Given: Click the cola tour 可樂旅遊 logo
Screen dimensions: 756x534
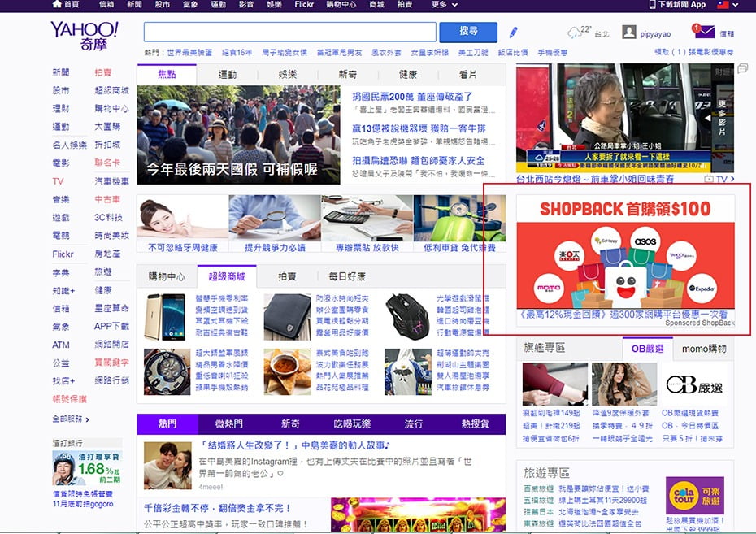Looking at the screenshot, I should pyautogui.click(x=695, y=496).
